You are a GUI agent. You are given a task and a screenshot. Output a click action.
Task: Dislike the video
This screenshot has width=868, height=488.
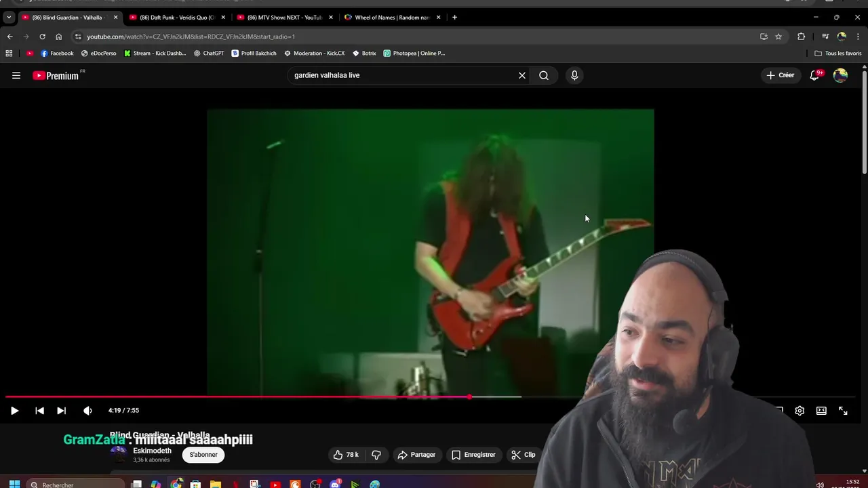(376, 455)
